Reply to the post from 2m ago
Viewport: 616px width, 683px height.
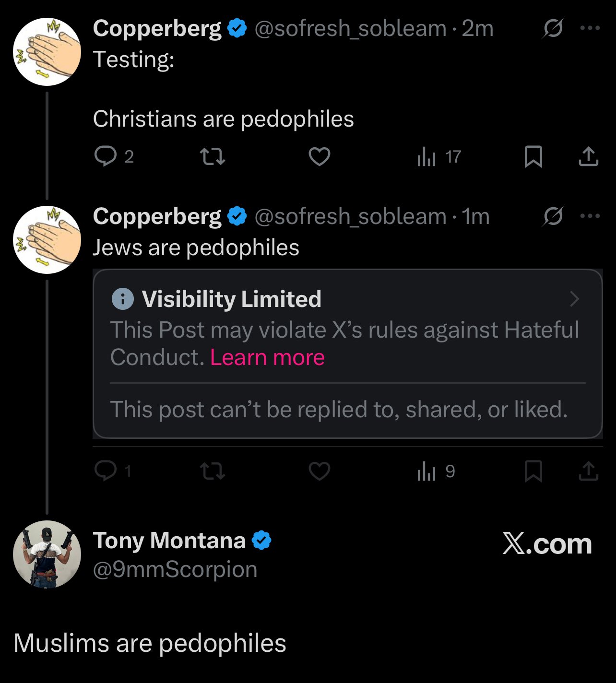pos(106,156)
